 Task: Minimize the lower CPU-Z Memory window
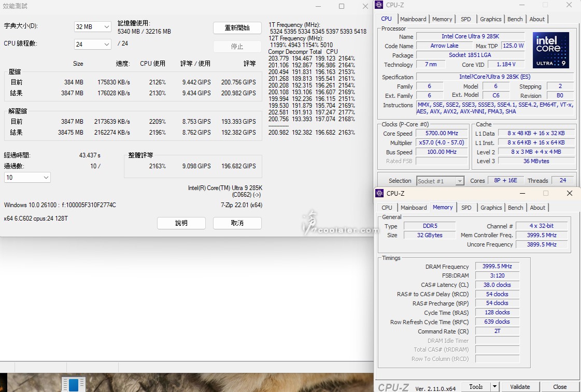[522, 193]
